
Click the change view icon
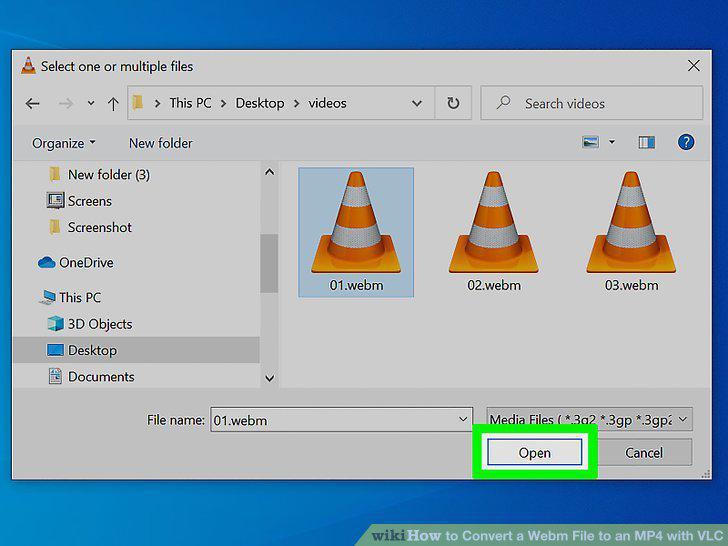590,142
